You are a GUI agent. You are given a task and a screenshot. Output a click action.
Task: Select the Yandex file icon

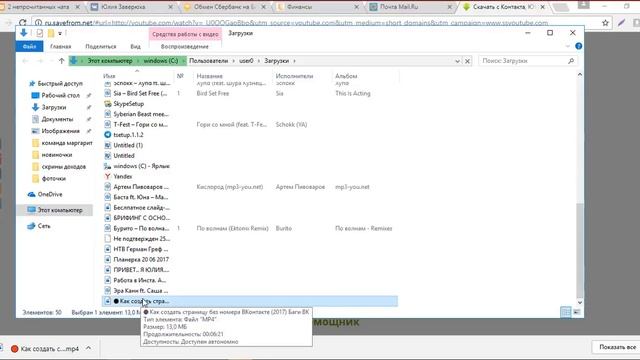pos(107,176)
